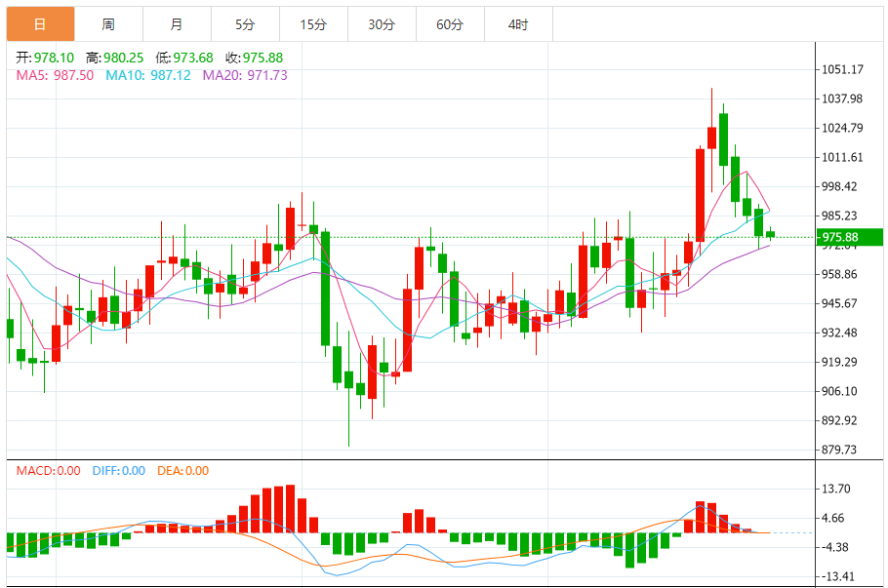Click the 985.23 price axis label
The height and width of the screenshot is (588, 888).
[x=840, y=216]
